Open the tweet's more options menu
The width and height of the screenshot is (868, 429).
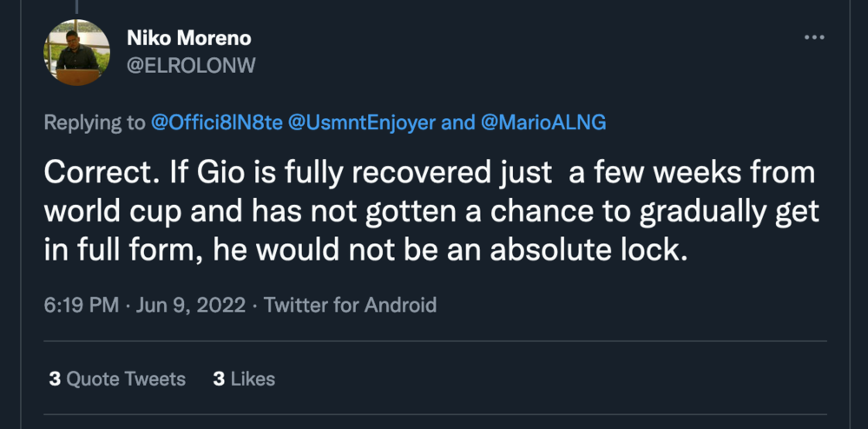[813, 38]
